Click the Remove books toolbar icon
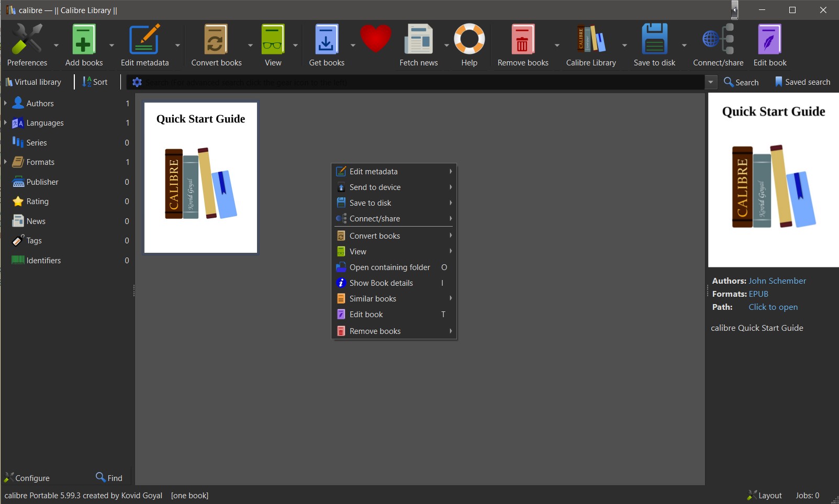This screenshot has height=504, width=839. 522,39
